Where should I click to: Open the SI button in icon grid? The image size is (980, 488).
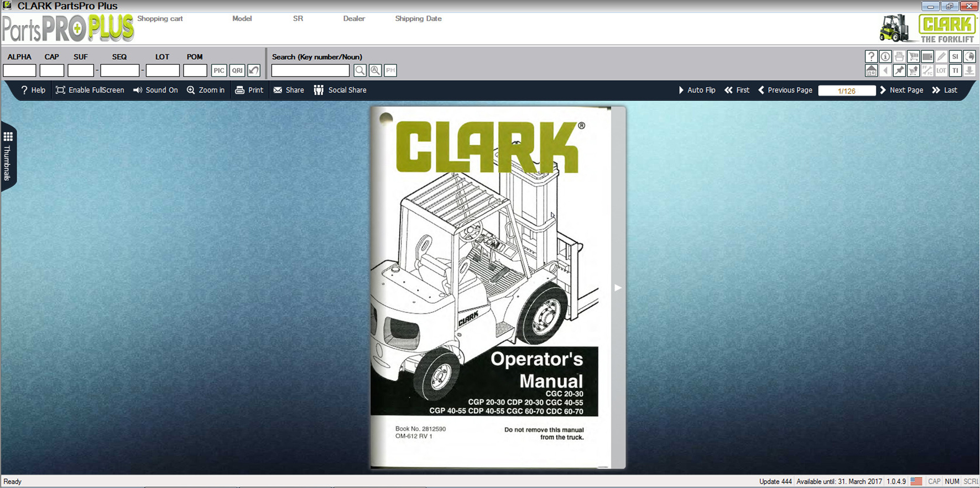pos(955,56)
